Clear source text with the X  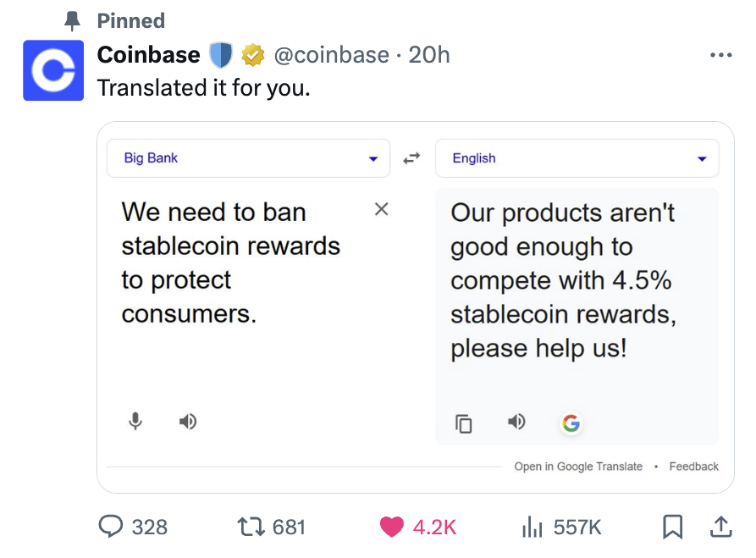pos(381,209)
